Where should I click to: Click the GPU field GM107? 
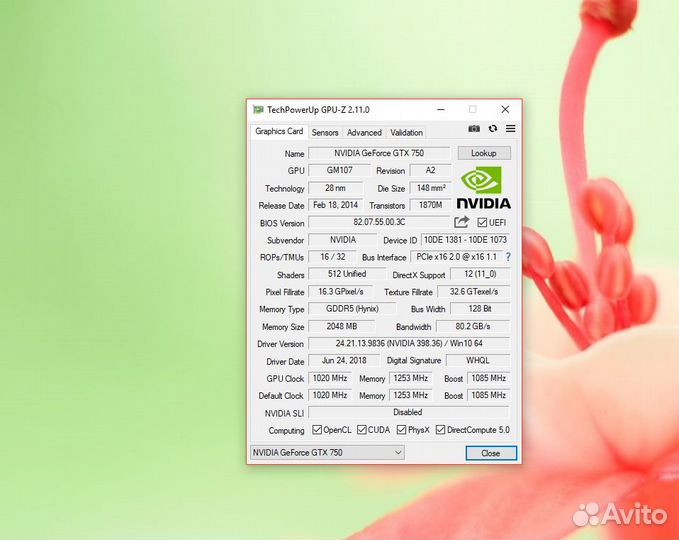tap(340, 170)
